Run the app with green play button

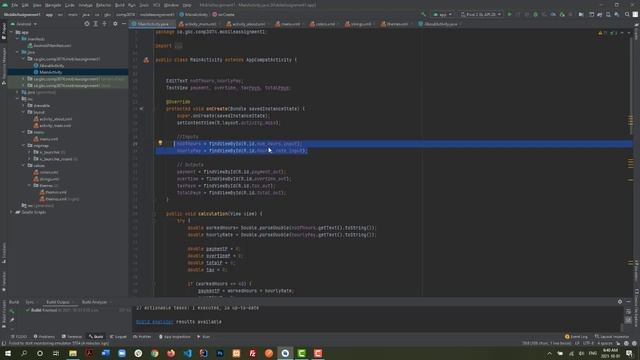coord(509,14)
